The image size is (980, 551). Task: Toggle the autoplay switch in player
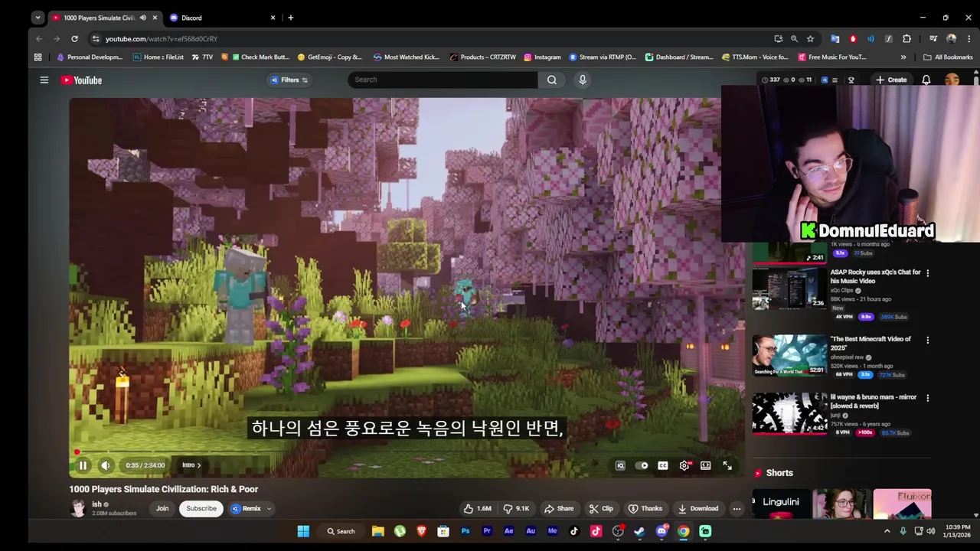point(643,465)
